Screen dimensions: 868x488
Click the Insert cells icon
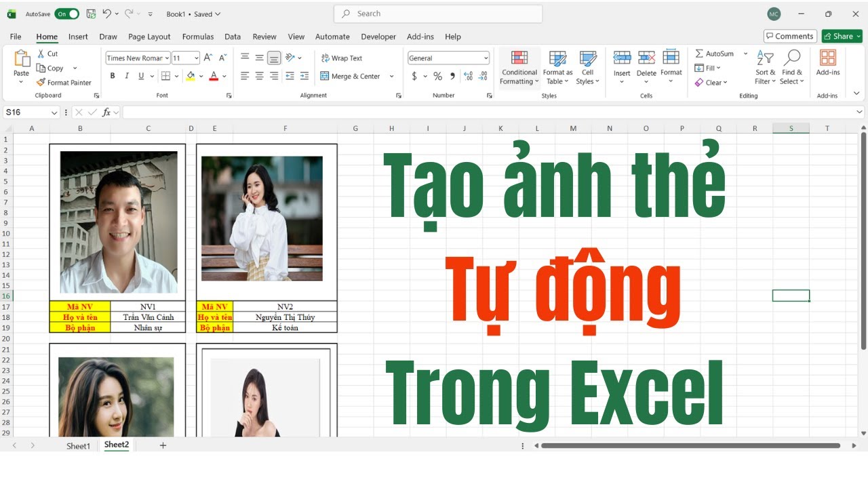(622, 58)
